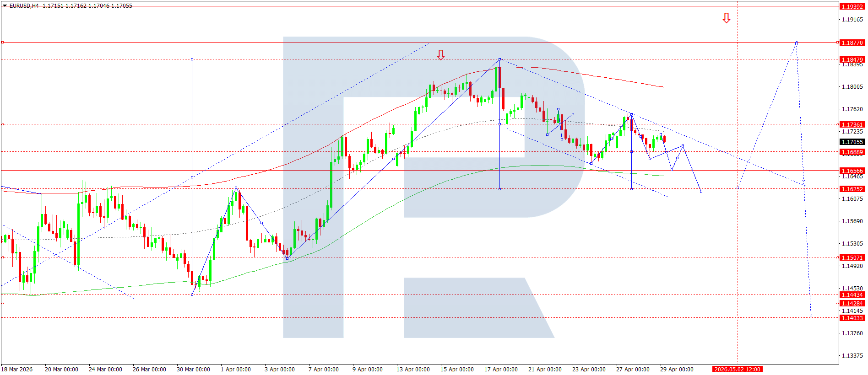The width and height of the screenshot is (868, 375).
Task: Click the 17 Apr 00:00 time axis label
Action: (x=501, y=369)
